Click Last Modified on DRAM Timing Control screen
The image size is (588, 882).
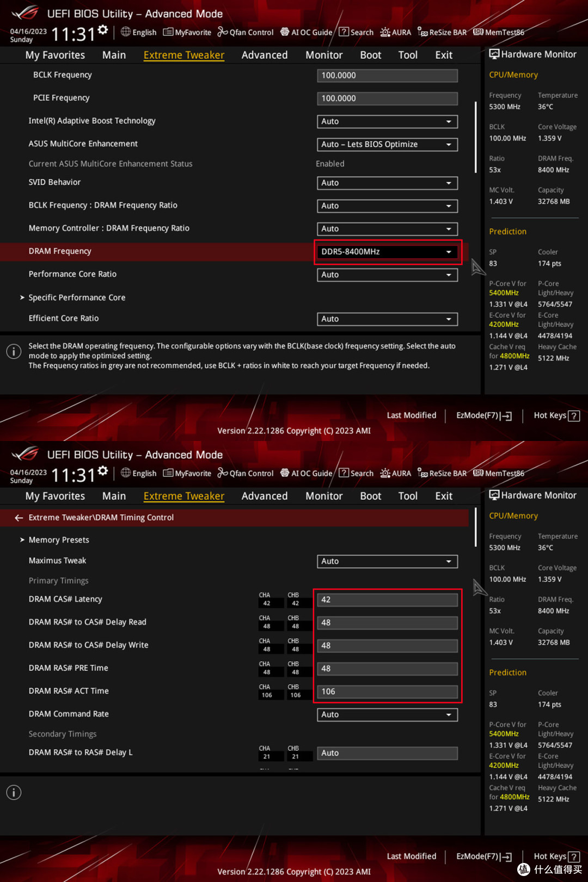(x=412, y=856)
